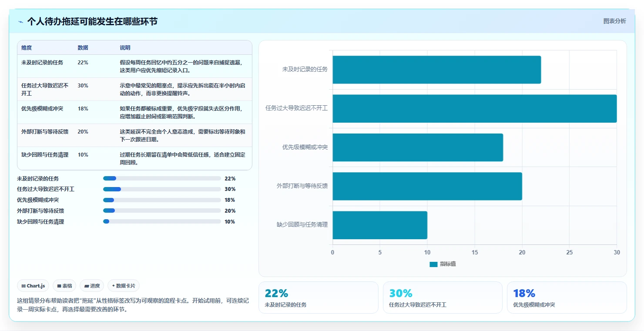Open the 22% 未及时记录的任务 data card

pos(318,298)
